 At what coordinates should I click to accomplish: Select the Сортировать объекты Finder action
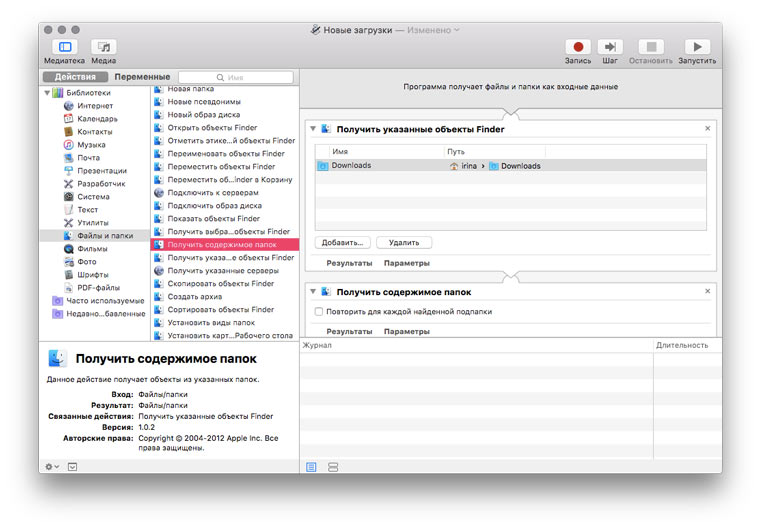click(225, 310)
